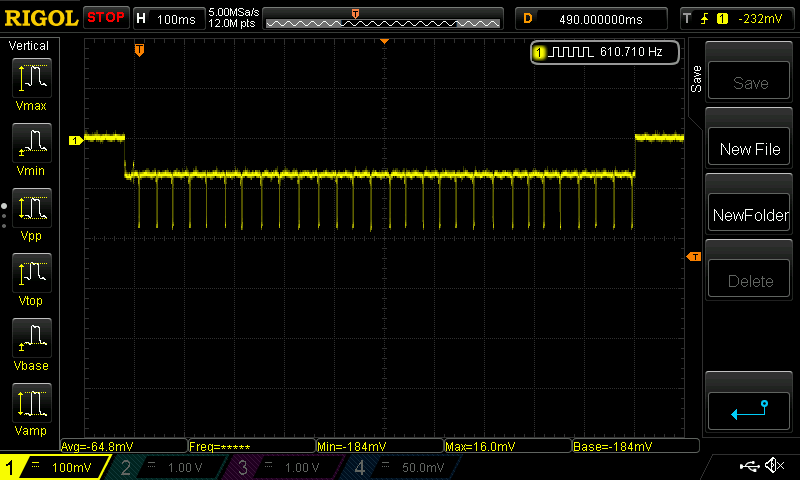Open the 100ms horizontal timebase setting
The height and width of the screenshot is (480, 800).
click(x=168, y=19)
